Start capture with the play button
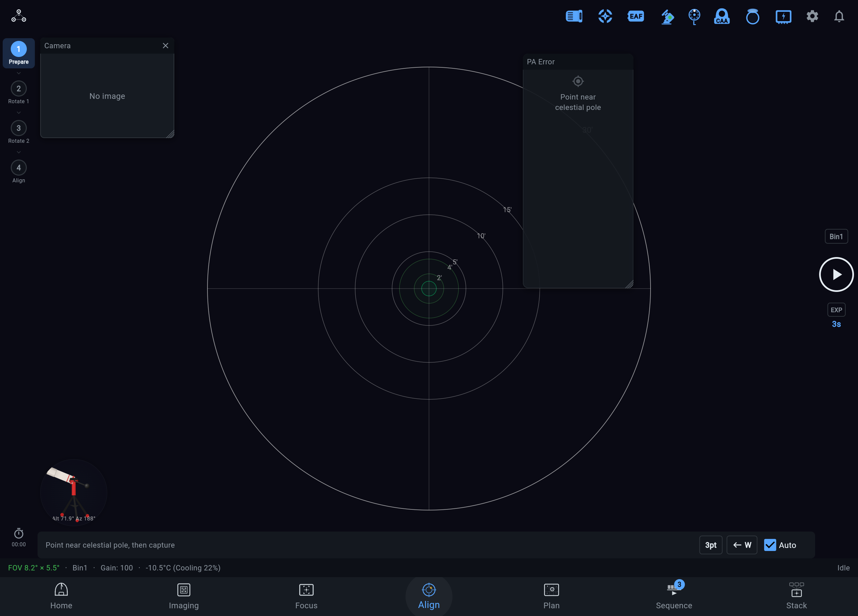 [836, 274]
